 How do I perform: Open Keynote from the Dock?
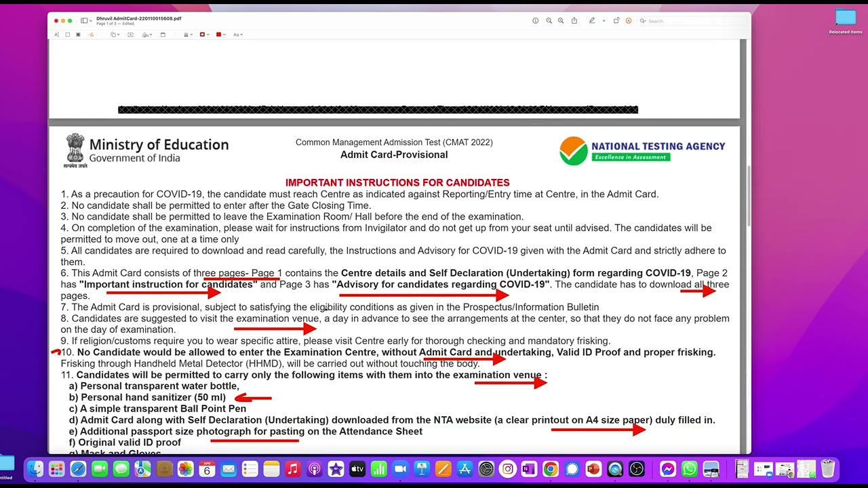point(422,469)
